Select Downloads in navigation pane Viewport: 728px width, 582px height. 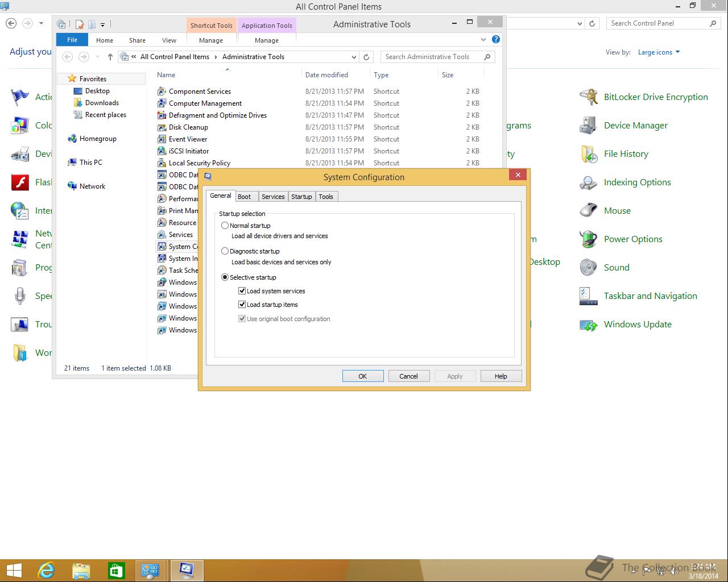click(x=102, y=103)
